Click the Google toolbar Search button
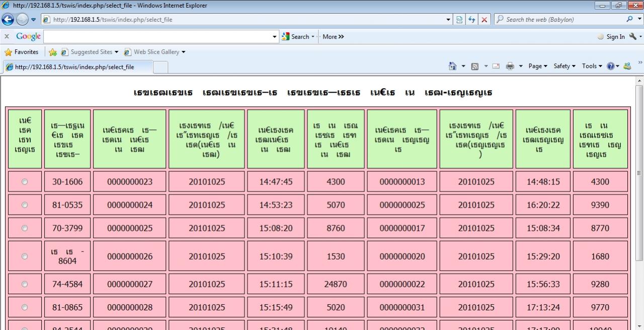The width and height of the screenshot is (644, 330). tap(296, 37)
